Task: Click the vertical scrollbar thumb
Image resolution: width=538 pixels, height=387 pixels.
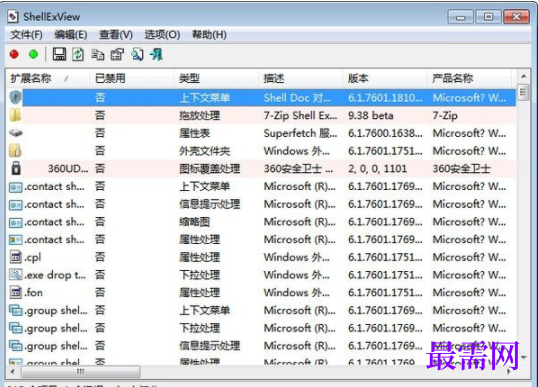Action: point(523,92)
